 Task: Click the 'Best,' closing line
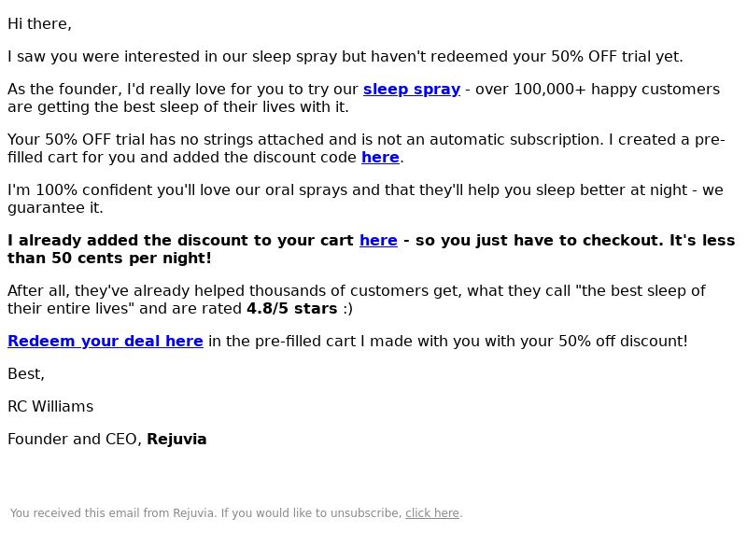(26, 374)
